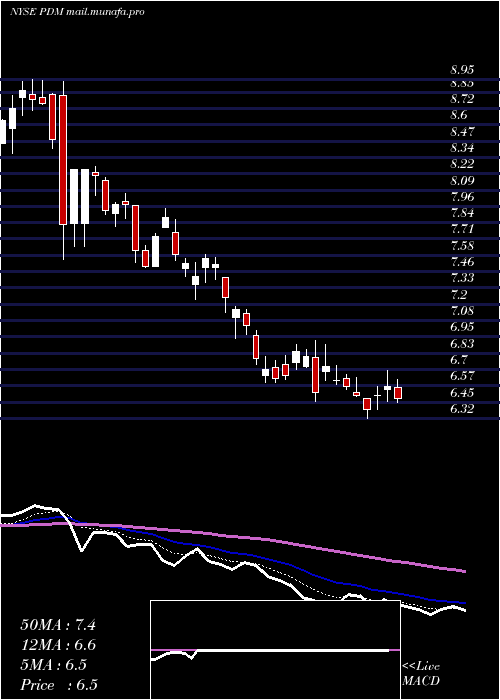Click the 6.83 price axis label
This screenshot has height=700, width=500.
(x=462, y=343)
